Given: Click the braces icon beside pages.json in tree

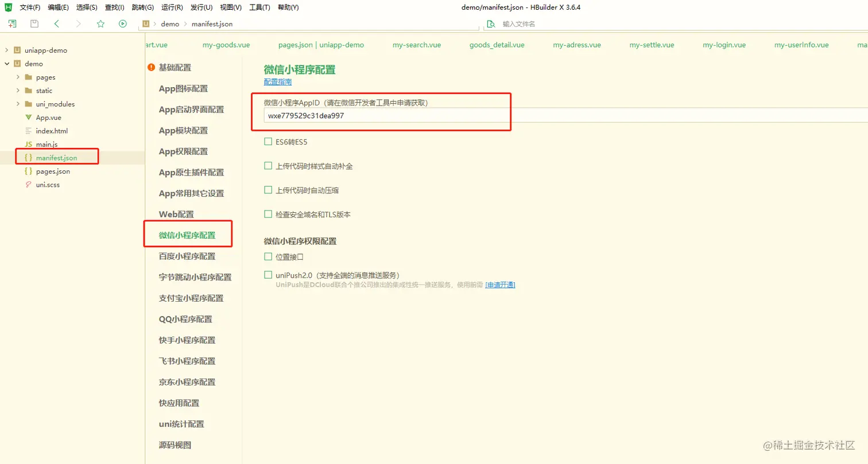Looking at the screenshot, I should [x=29, y=171].
